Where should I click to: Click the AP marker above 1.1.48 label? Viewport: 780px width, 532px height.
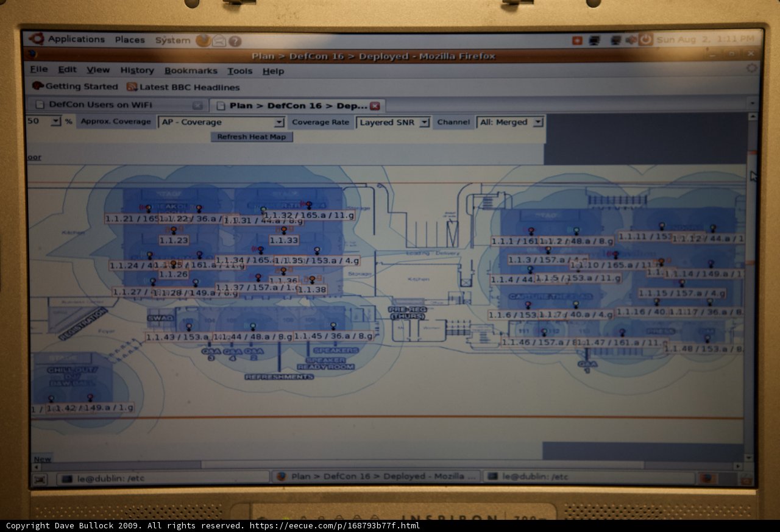pyautogui.click(x=707, y=338)
